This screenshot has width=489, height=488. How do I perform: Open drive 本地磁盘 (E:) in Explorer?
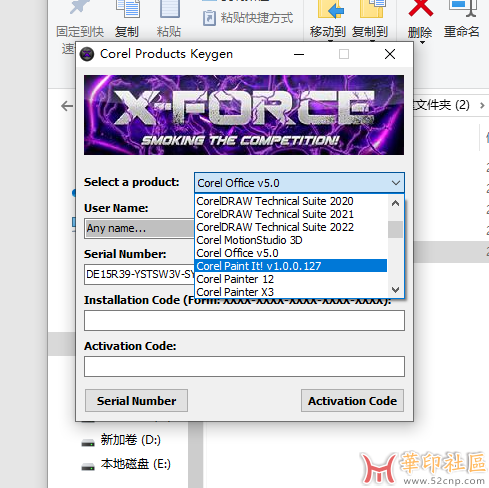click(126, 464)
